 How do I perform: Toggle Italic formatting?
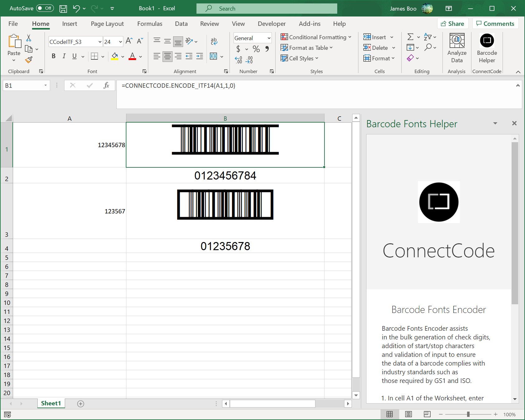[x=64, y=56]
